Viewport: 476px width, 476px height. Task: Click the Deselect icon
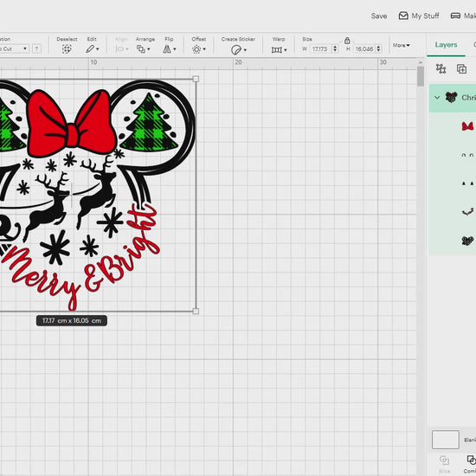click(x=67, y=48)
